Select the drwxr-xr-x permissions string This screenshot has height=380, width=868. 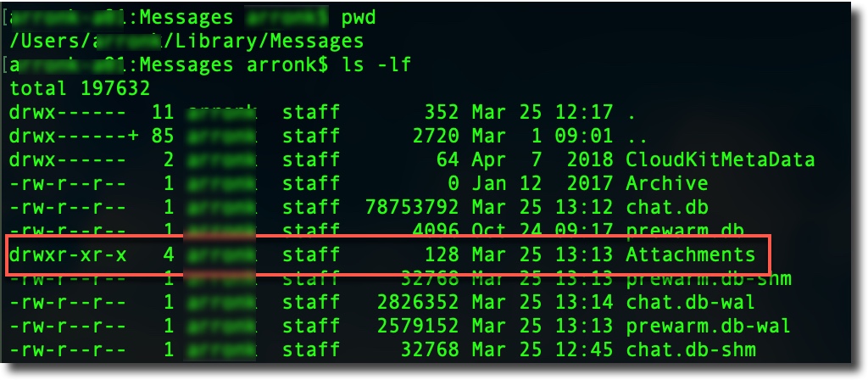68,254
